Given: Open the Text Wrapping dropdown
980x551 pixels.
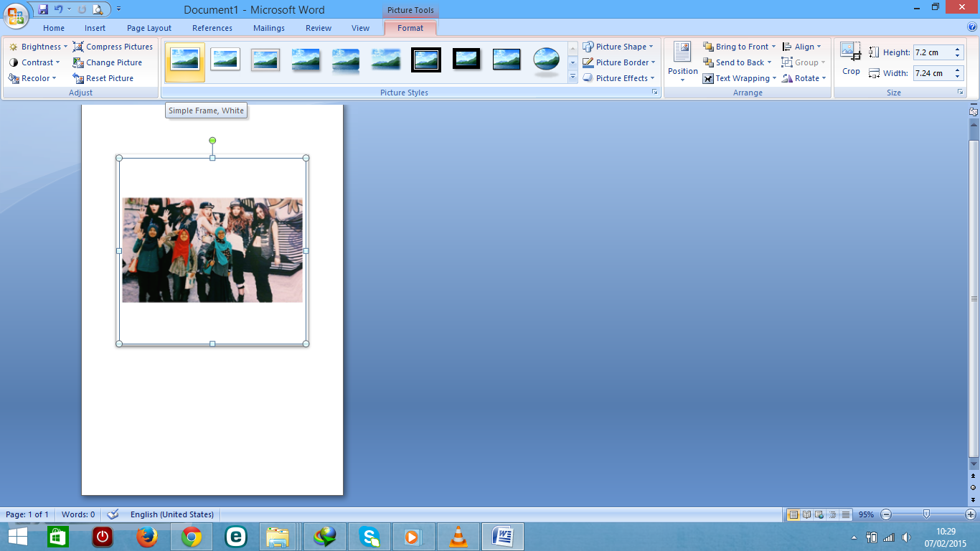Looking at the screenshot, I should [x=740, y=78].
